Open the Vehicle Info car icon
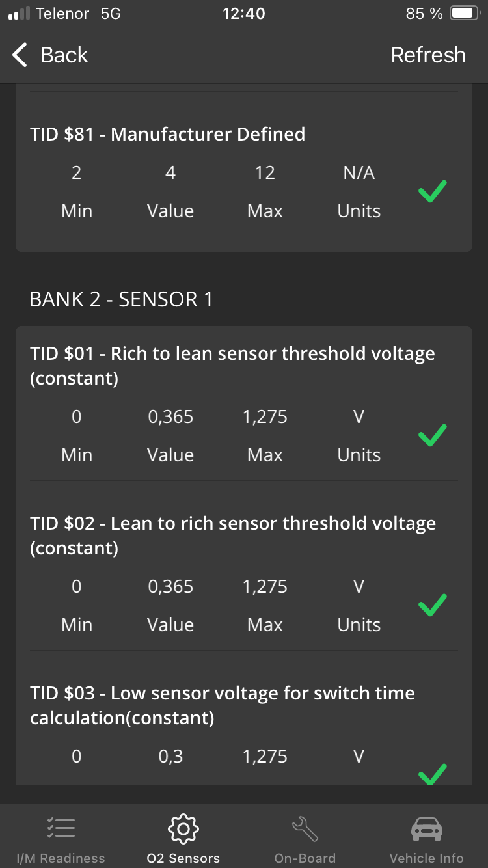The height and width of the screenshot is (868, 488). click(x=426, y=828)
